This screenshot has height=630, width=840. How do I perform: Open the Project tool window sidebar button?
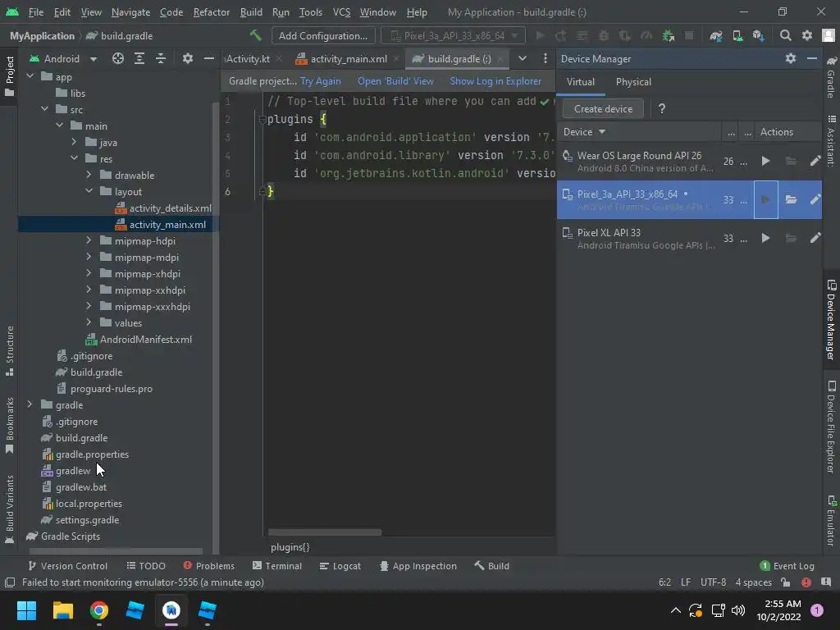pyautogui.click(x=9, y=76)
